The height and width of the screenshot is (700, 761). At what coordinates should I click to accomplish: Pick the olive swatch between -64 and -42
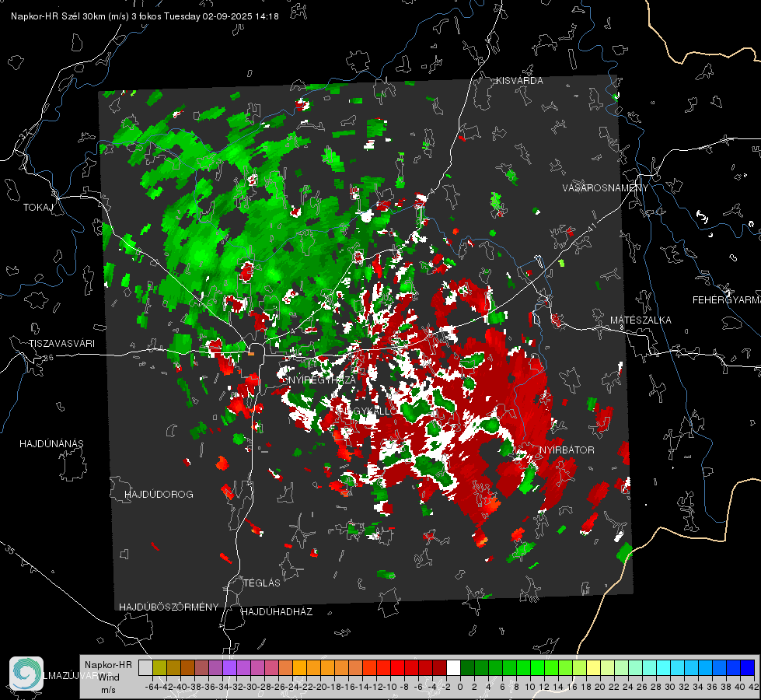(x=159, y=667)
